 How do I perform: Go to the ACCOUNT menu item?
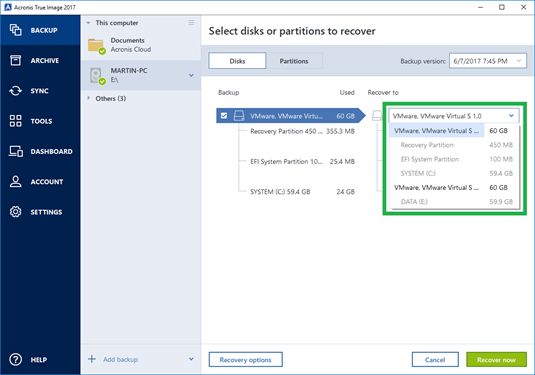pos(40,182)
